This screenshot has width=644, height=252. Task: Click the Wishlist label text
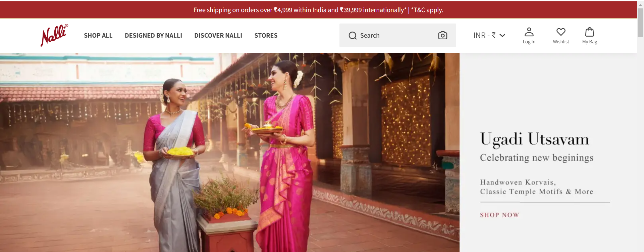[561, 42]
